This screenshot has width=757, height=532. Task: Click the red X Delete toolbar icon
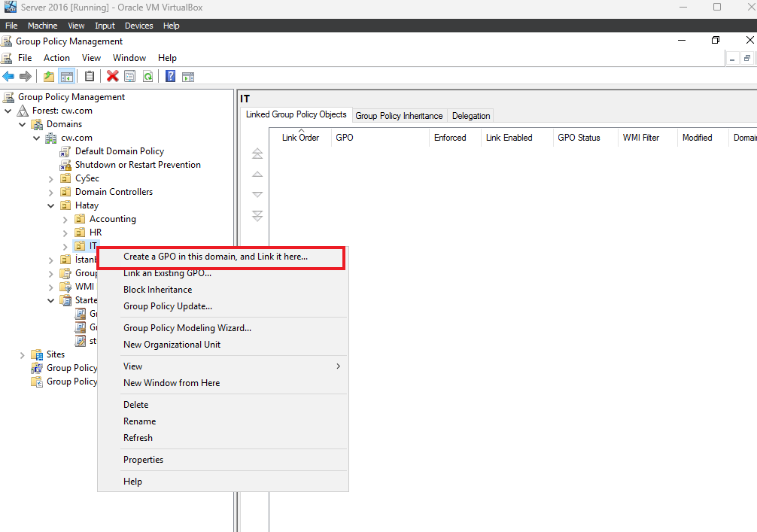coord(112,76)
